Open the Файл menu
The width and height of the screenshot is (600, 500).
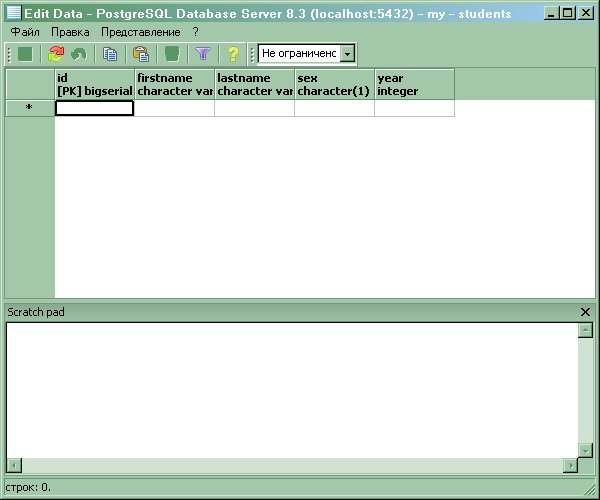point(25,32)
